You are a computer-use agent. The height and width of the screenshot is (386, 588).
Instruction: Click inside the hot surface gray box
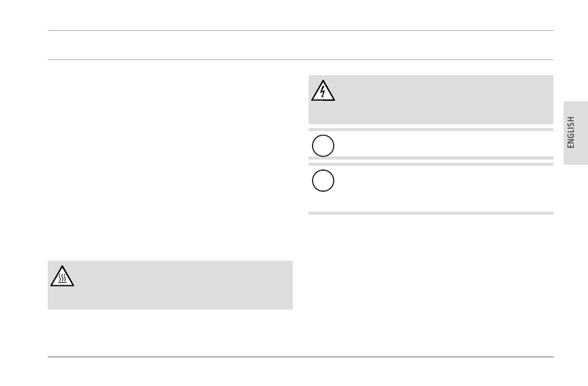[170, 285]
